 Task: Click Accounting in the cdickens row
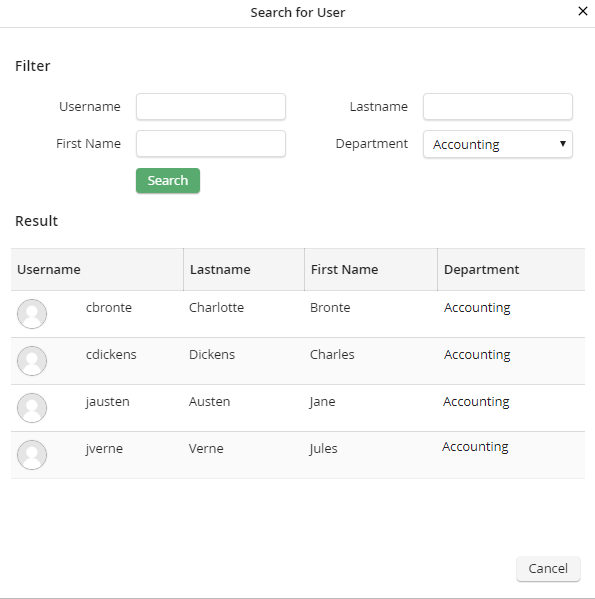477,355
